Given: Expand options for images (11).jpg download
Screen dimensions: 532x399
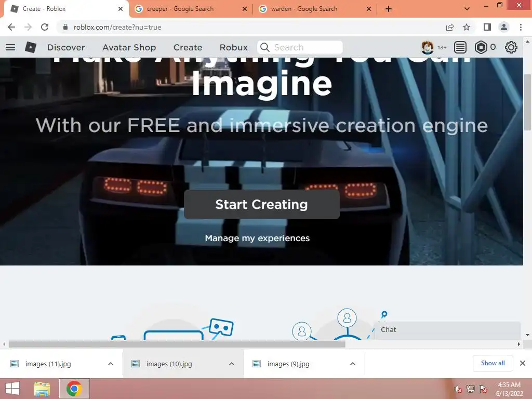Looking at the screenshot, I should coord(111,364).
